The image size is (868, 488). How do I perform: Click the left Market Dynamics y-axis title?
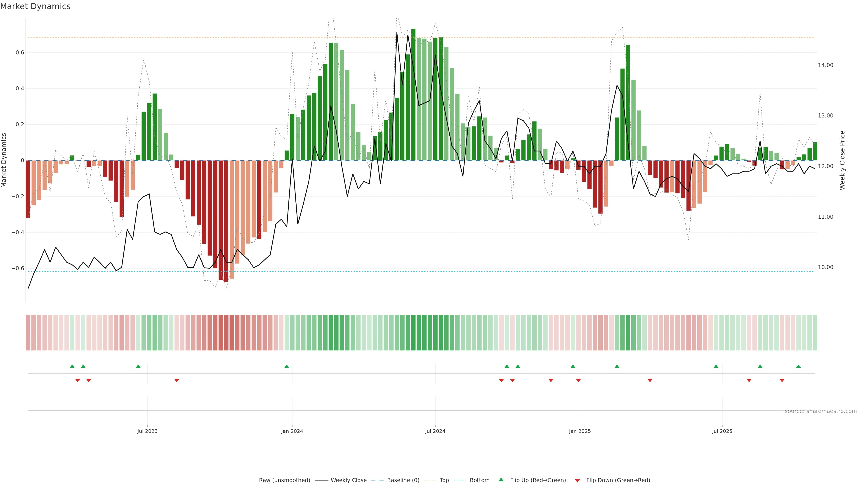4,160
